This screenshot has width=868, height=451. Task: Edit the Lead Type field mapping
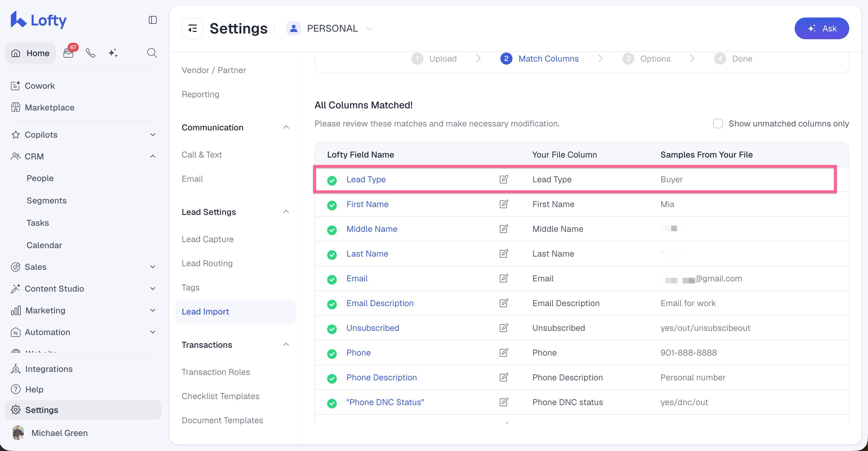pos(503,179)
